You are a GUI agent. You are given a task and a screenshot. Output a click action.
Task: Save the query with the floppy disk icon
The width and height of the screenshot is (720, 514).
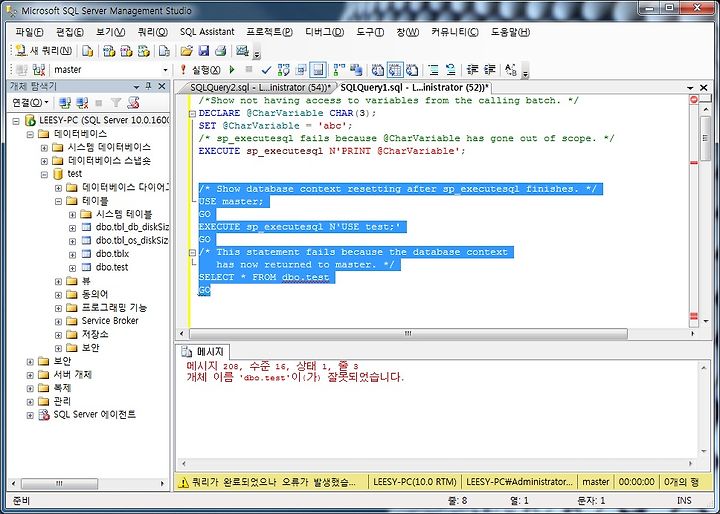203,51
